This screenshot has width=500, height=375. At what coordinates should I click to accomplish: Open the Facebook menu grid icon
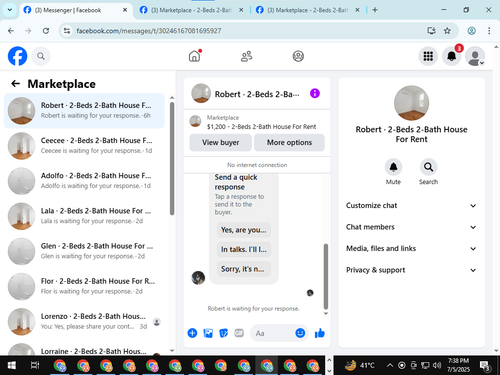[x=428, y=56]
